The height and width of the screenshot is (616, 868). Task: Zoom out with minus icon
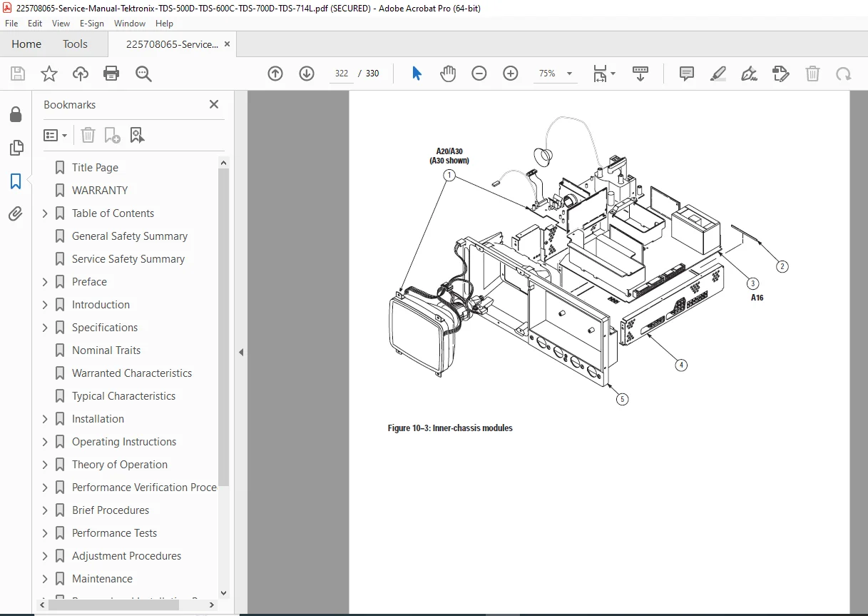pos(479,74)
